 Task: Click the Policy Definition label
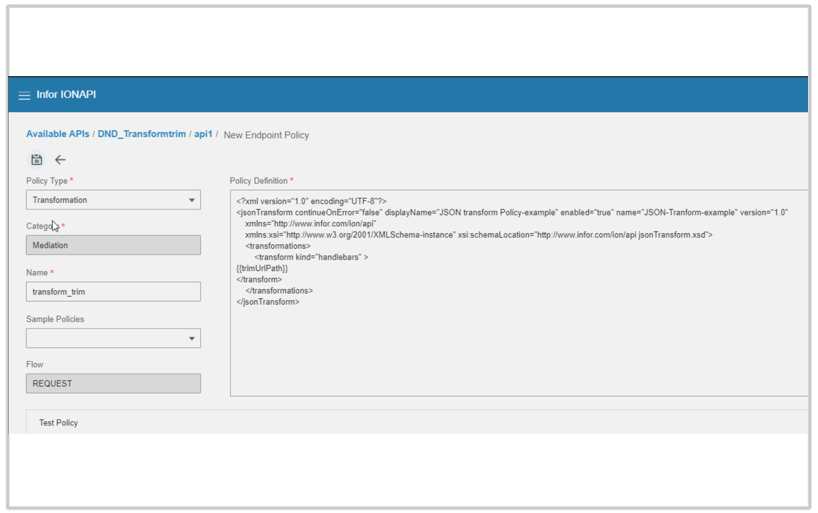coord(259,181)
